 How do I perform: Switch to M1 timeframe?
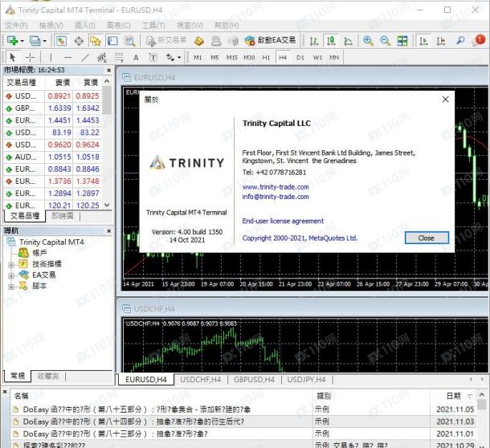coord(198,58)
